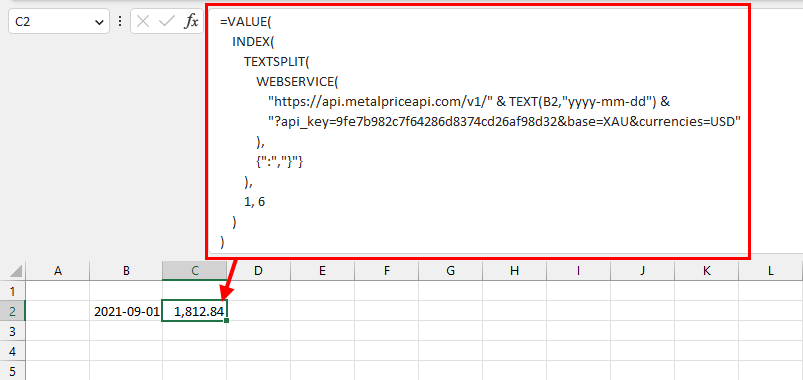Select column C header
Viewport: 803px width, 380px height.
point(195,271)
